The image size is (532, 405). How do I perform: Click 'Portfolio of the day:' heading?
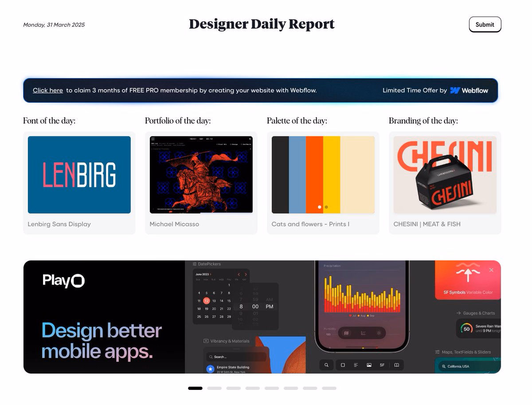[x=178, y=121]
